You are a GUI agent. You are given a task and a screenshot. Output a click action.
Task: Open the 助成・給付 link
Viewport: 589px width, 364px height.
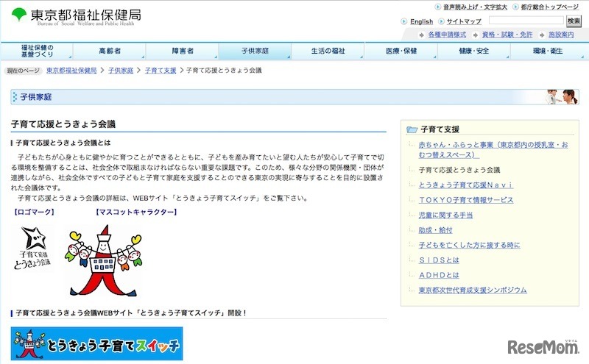(x=435, y=230)
